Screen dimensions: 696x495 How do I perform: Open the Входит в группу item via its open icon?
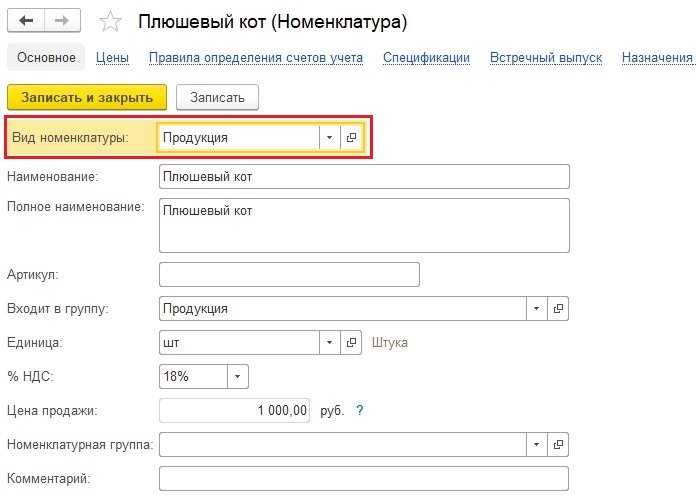[558, 308]
